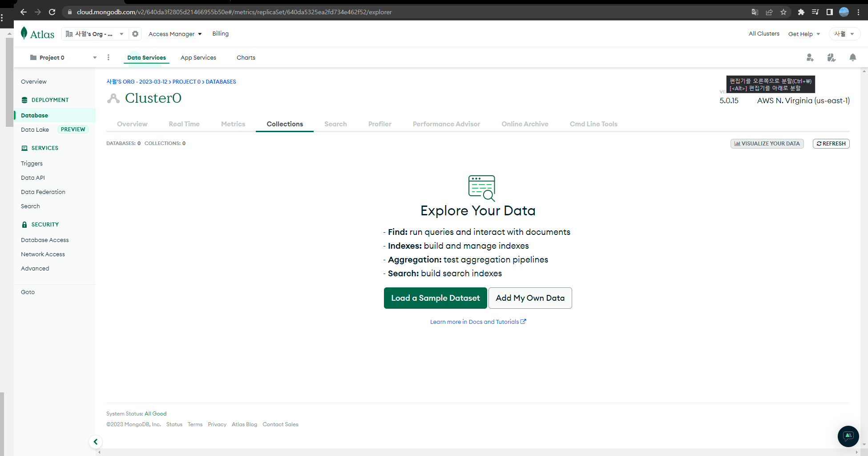The image size is (868, 456).
Task: Open Advanced security sidebar item
Action: click(x=35, y=268)
